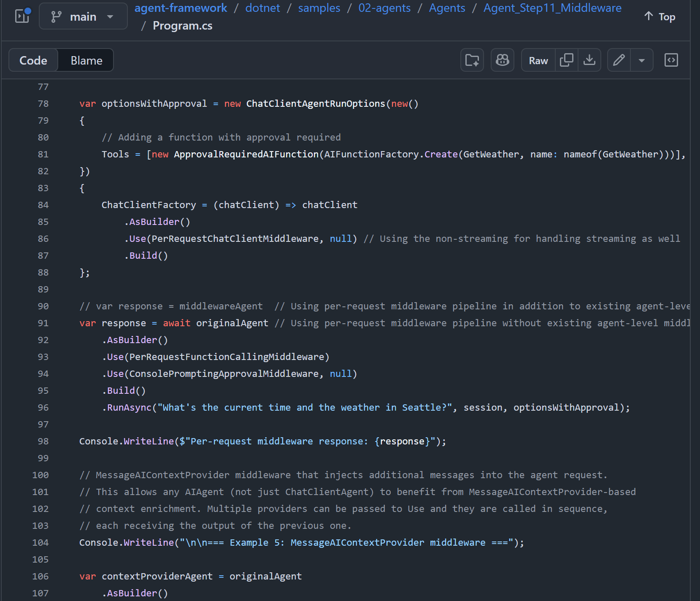The height and width of the screenshot is (601, 700).
Task: Click contextProviderAgent variable on line 106
Action: click(x=157, y=577)
